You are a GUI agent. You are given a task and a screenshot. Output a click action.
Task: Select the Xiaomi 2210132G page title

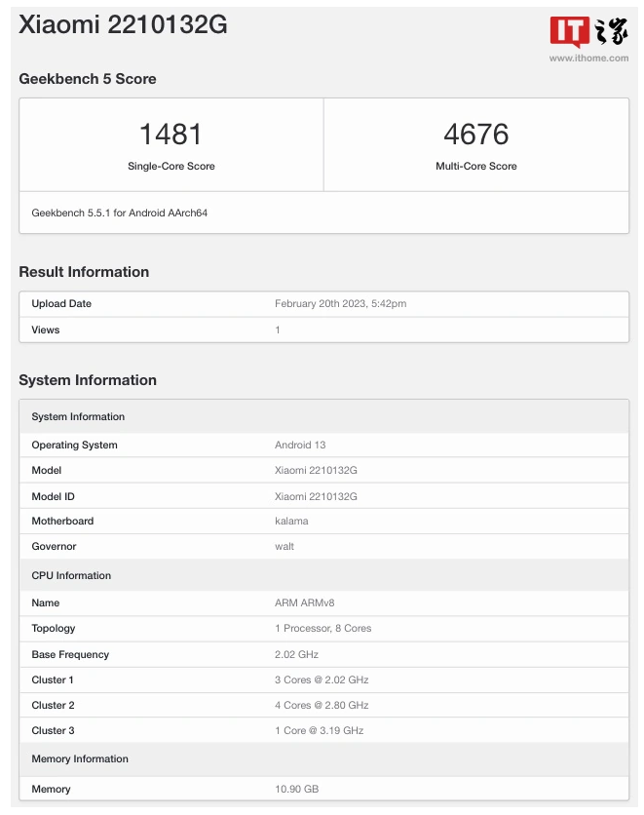click(123, 24)
